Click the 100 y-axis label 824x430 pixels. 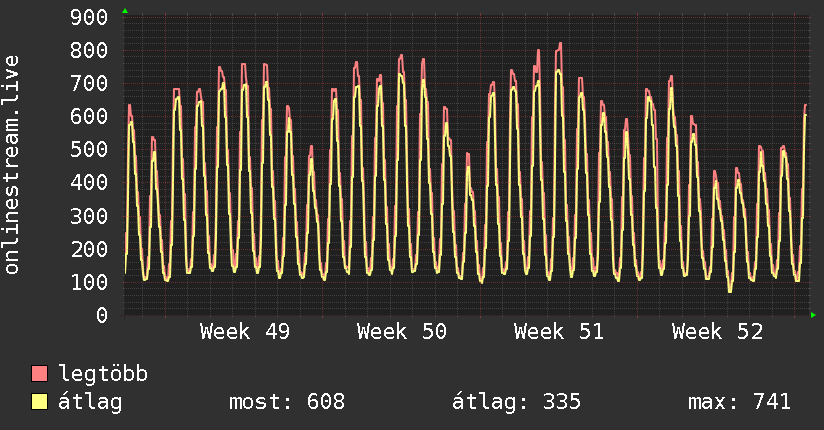click(90, 282)
